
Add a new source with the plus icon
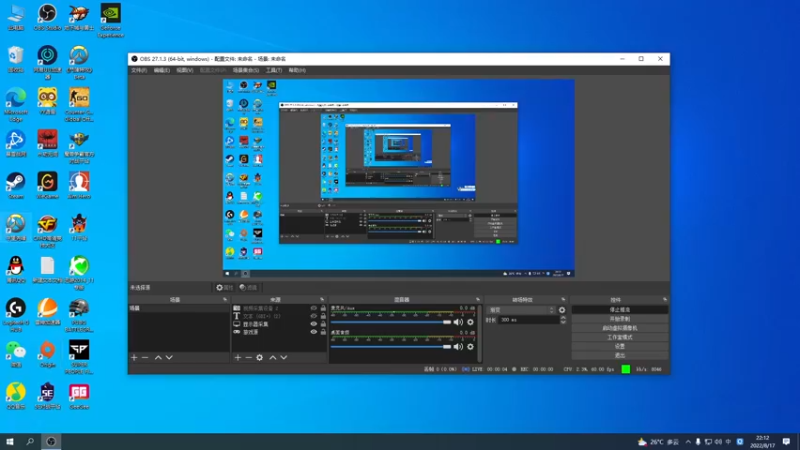[238, 358]
